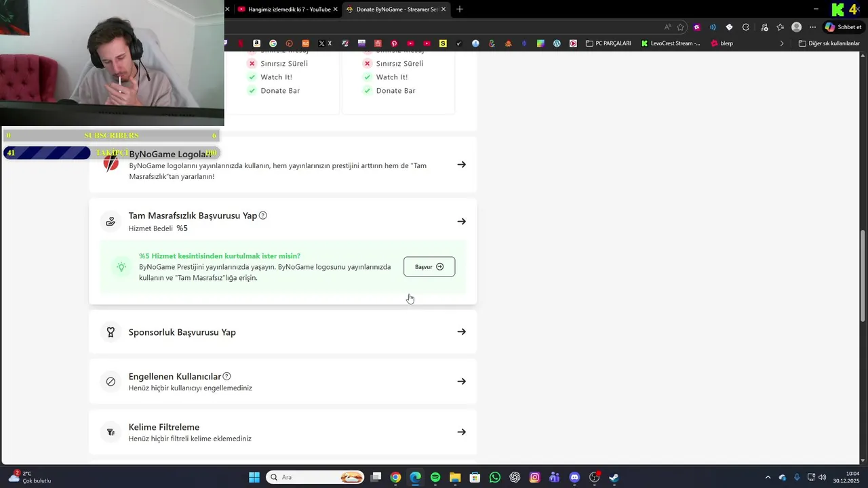This screenshot has height=488, width=868.
Task: Expand Kelime Filtreleme arrow
Action: pyautogui.click(x=461, y=432)
